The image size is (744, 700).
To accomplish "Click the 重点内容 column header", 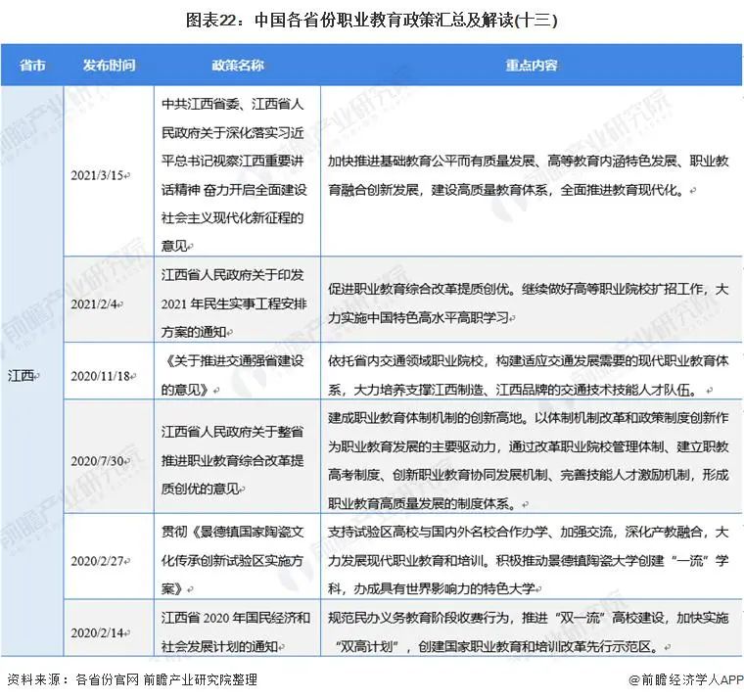I will [x=531, y=66].
